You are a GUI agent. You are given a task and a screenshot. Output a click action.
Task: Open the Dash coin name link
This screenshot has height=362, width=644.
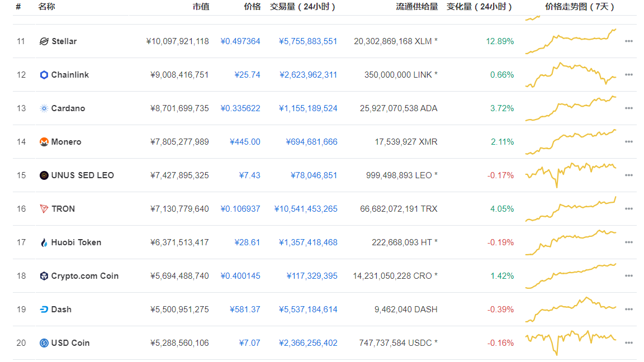(61, 309)
